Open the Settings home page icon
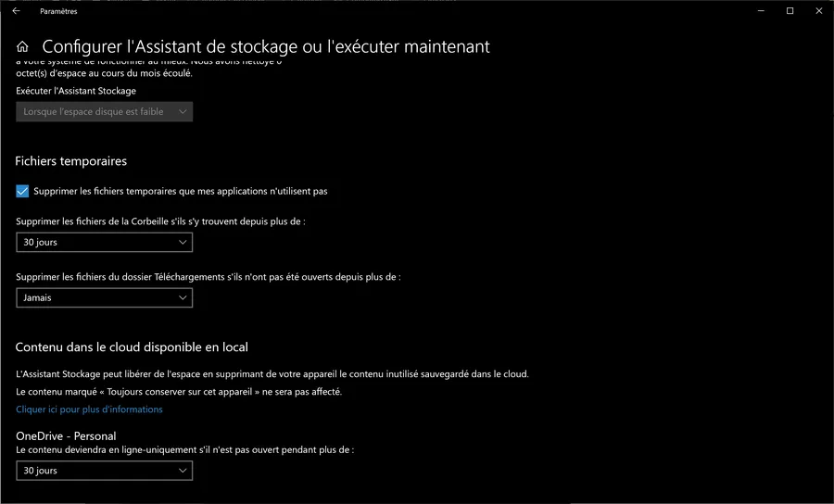Viewport: 834px width, 504px height. (22, 46)
